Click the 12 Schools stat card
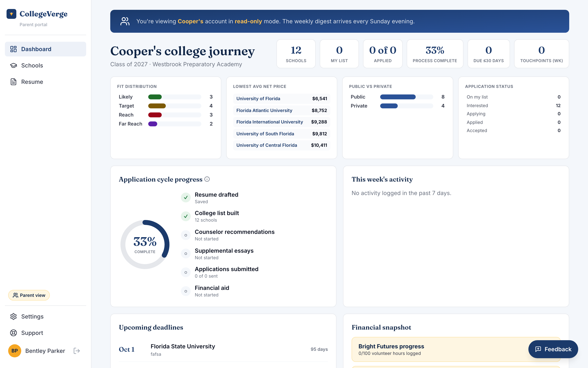This screenshot has width=588, height=368. click(296, 54)
